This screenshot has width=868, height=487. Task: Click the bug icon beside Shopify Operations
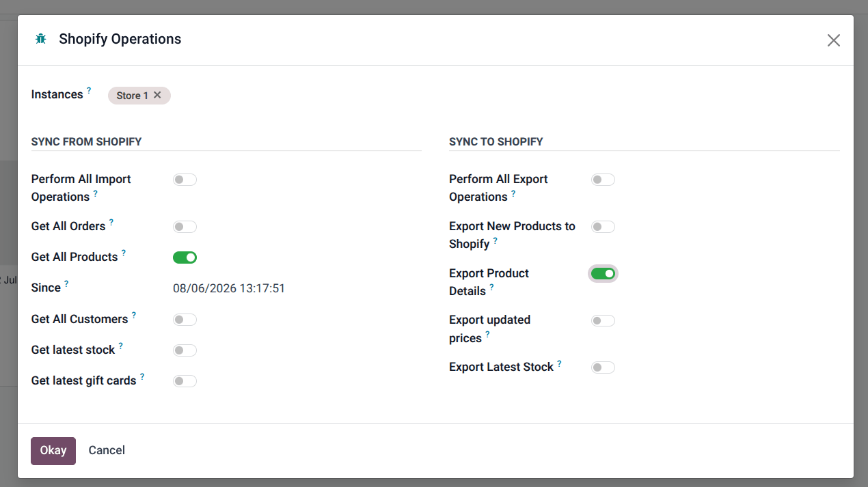click(x=41, y=39)
